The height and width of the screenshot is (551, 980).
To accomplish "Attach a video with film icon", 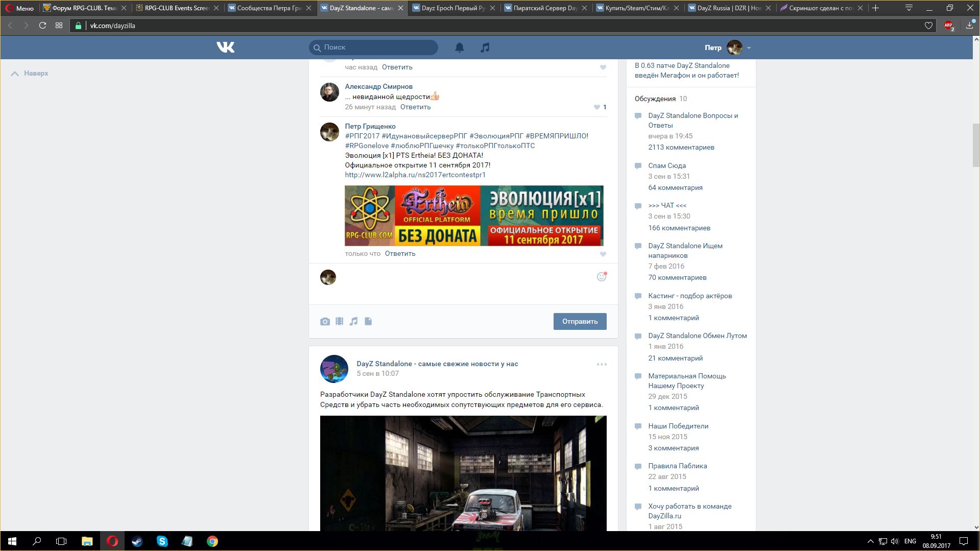I will coord(339,321).
